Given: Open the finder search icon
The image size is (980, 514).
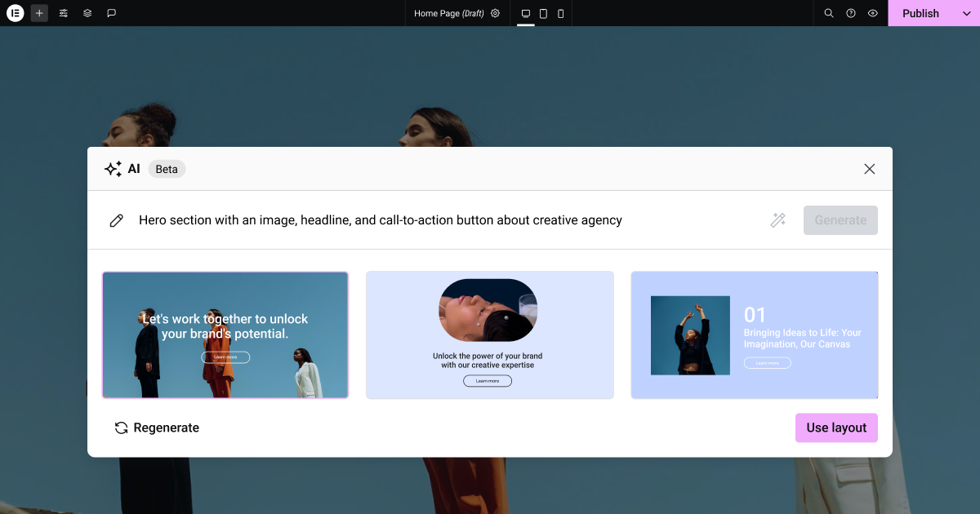Looking at the screenshot, I should [x=828, y=13].
